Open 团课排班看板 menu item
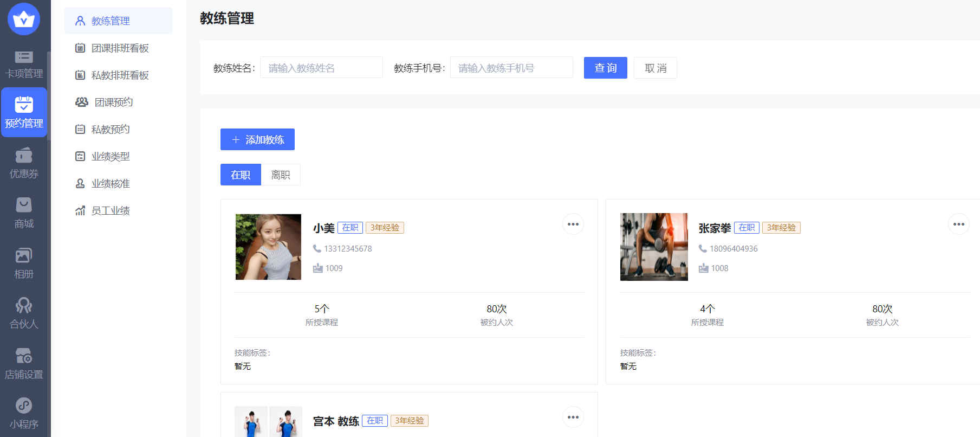Image resolution: width=980 pixels, height=437 pixels. coord(119,48)
